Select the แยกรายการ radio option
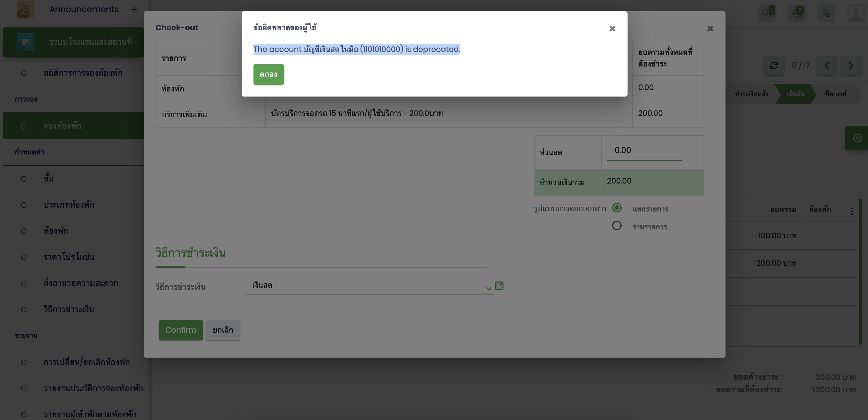The height and width of the screenshot is (420, 868). [x=617, y=208]
